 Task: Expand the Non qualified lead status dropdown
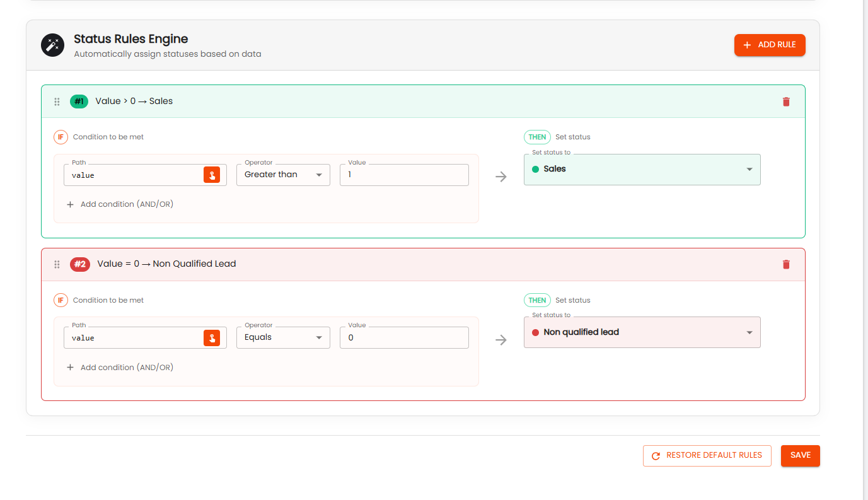pos(642,332)
